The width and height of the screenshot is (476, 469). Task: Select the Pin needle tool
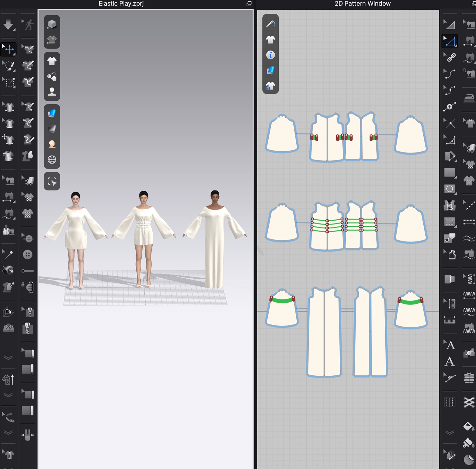coord(8,255)
